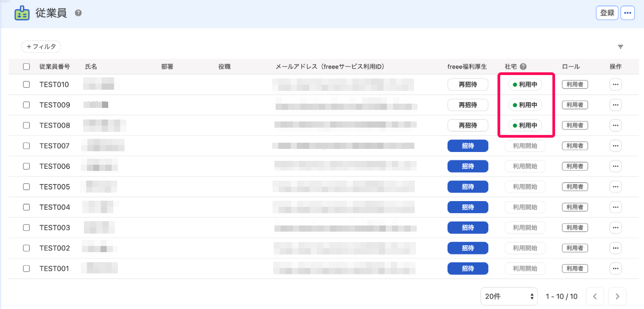
Task: Click 招待 button for TEST002
Action: click(468, 248)
